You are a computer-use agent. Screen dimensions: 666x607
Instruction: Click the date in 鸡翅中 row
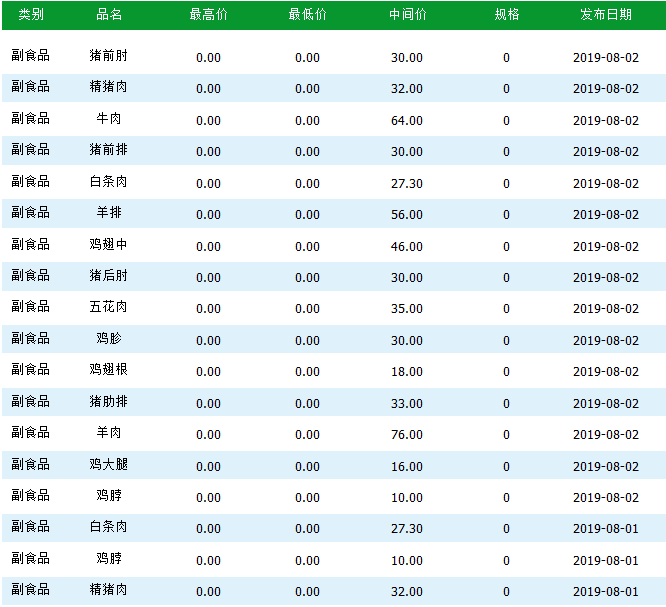606,247
